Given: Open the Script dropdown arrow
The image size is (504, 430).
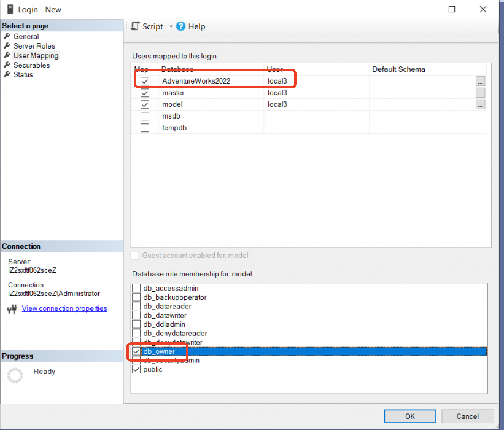Looking at the screenshot, I should click(x=171, y=26).
